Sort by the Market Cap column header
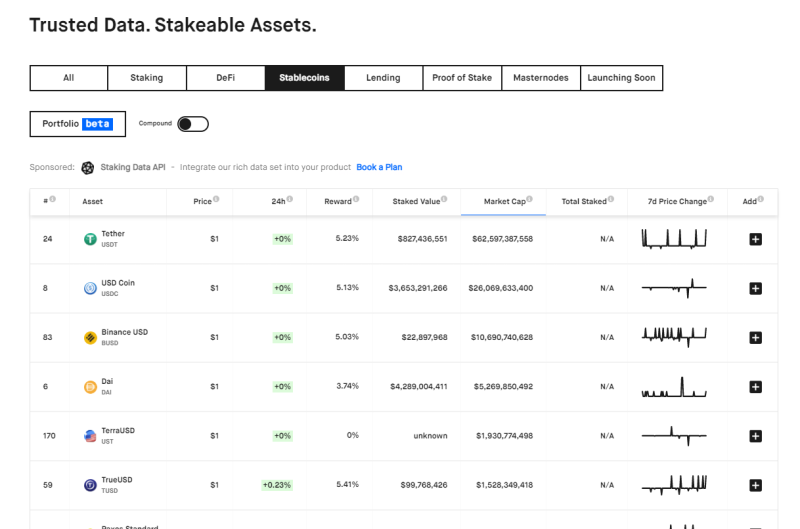This screenshot has height=529, width=800. 504,201
